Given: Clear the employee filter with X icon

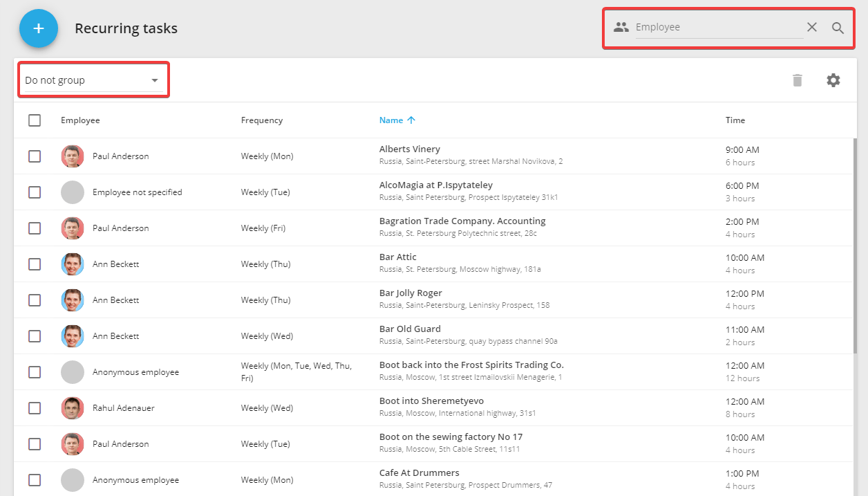Looking at the screenshot, I should [x=812, y=27].
